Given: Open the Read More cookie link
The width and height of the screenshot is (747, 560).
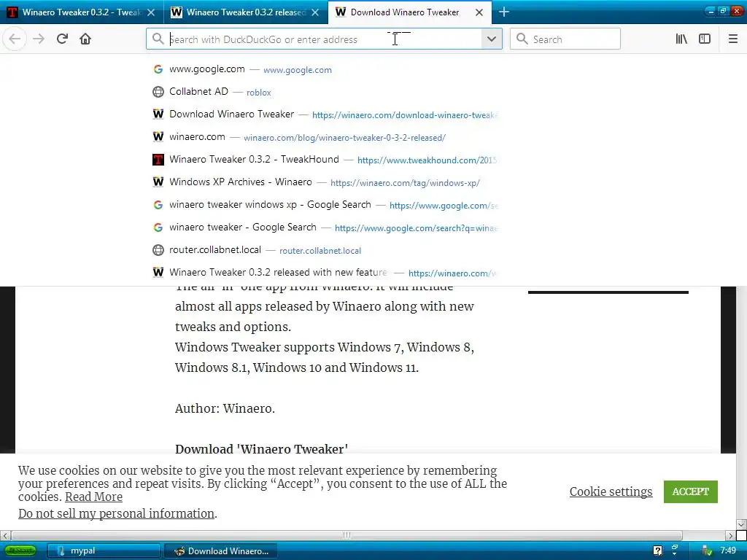Looking at the screenshot, I should pyautogui.click(x=93, y=497).
